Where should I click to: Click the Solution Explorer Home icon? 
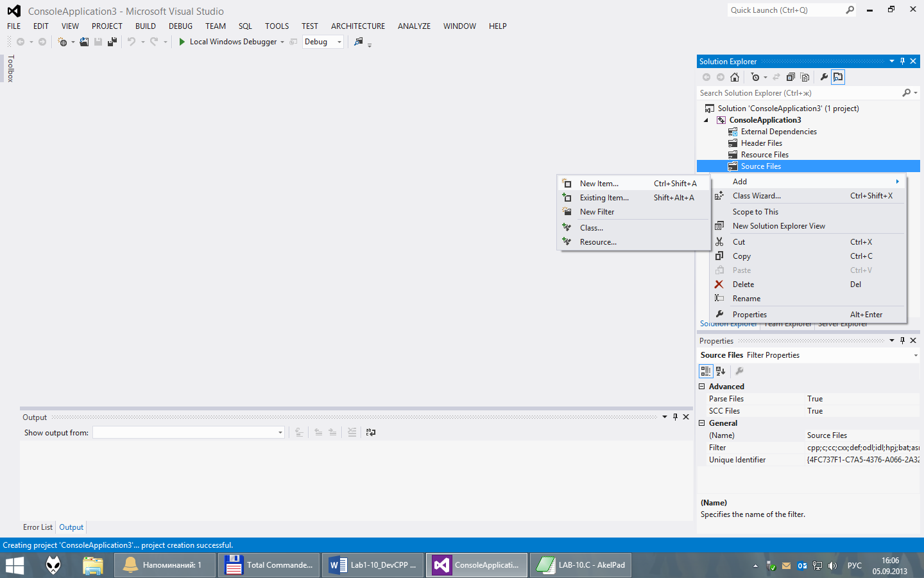click(x=735, y=77)
